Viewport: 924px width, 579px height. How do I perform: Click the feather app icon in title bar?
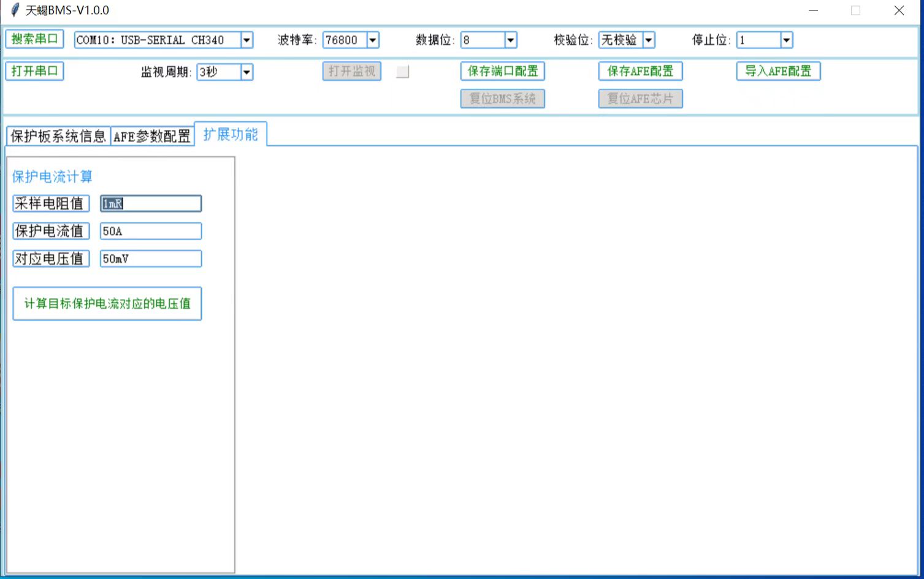coord(15,10)
